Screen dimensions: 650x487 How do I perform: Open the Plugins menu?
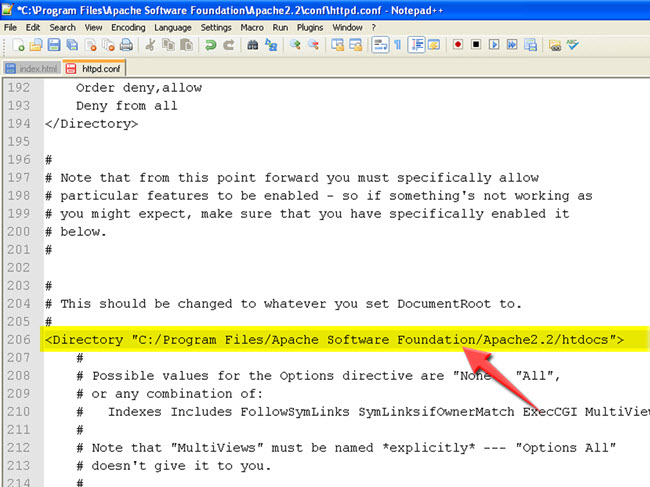point(310,27)
